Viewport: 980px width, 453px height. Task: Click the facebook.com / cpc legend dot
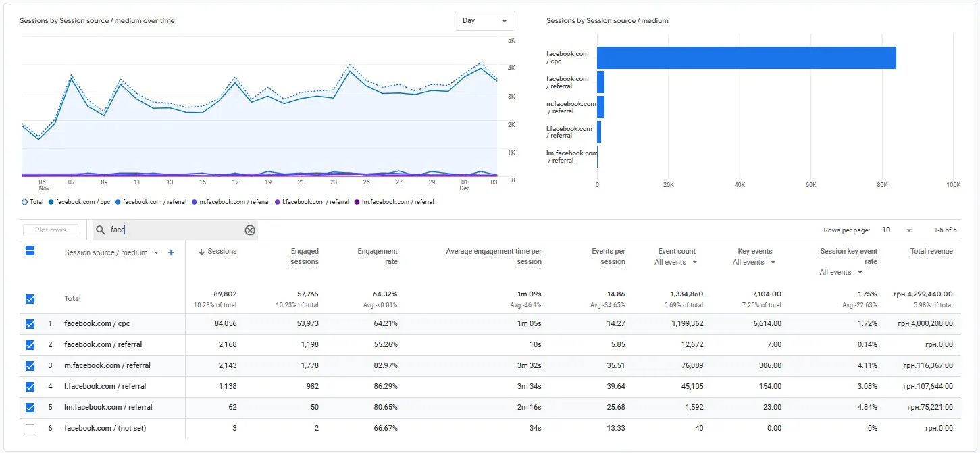click(51, 202)
